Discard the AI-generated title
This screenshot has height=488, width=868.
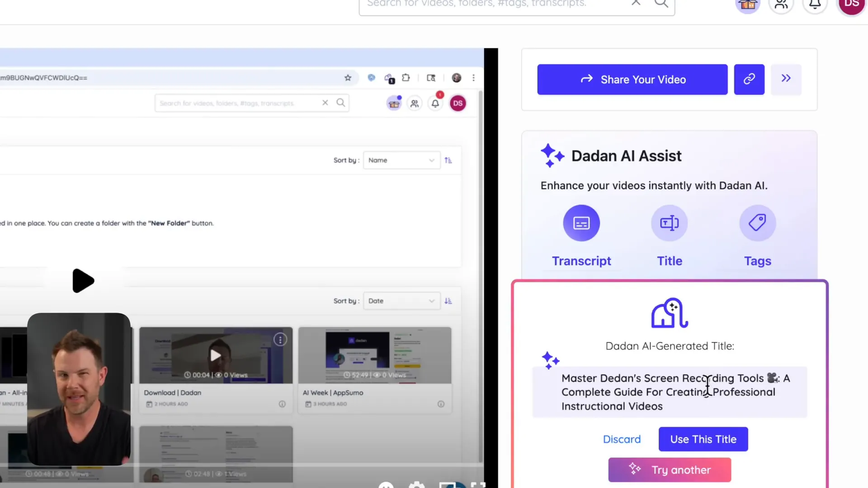click(x=622, y=439)
